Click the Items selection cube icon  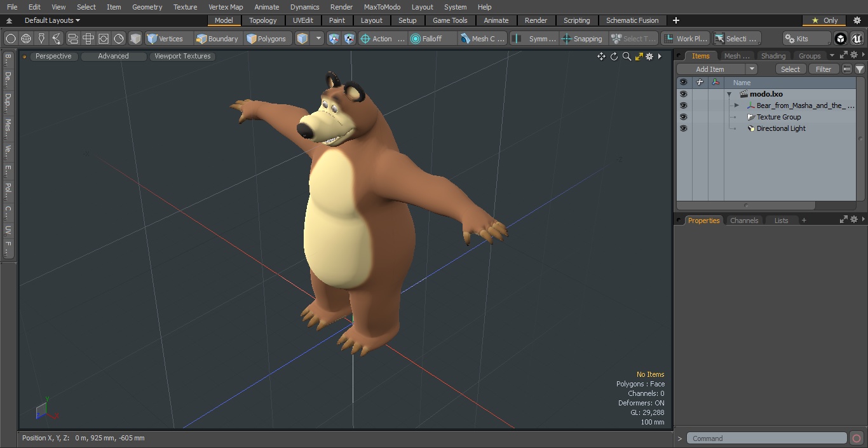point(302,39)
